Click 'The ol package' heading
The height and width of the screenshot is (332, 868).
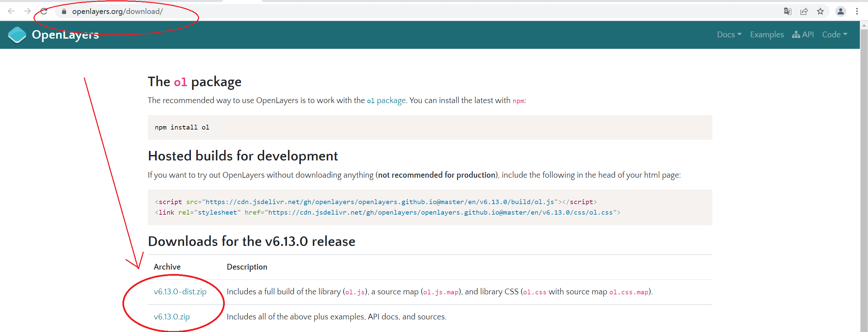195,82
